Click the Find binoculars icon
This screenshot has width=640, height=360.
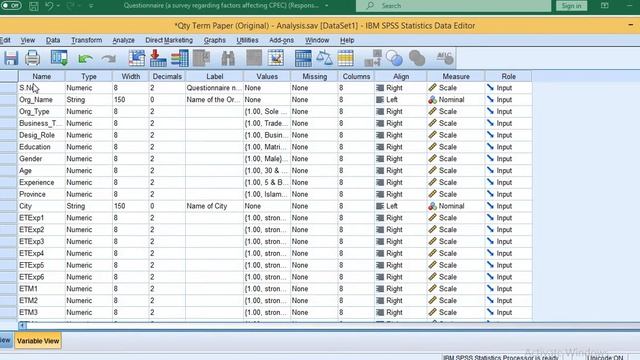click(228, 58)
